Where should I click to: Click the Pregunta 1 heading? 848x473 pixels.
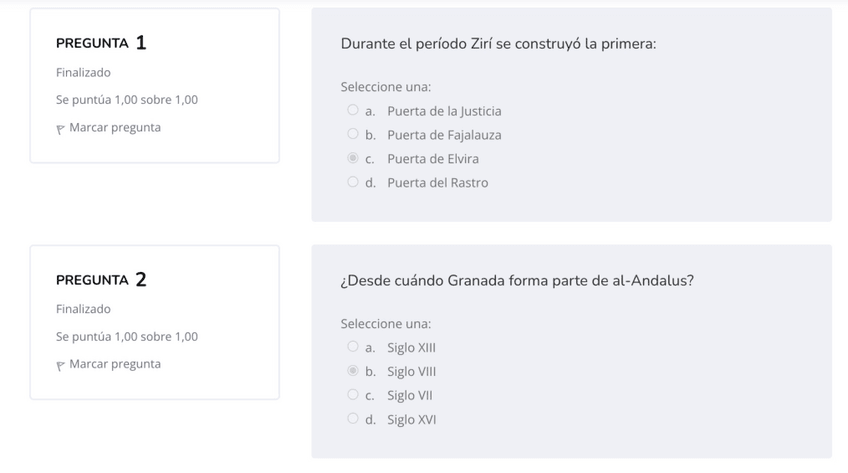(x=102, y=43)
